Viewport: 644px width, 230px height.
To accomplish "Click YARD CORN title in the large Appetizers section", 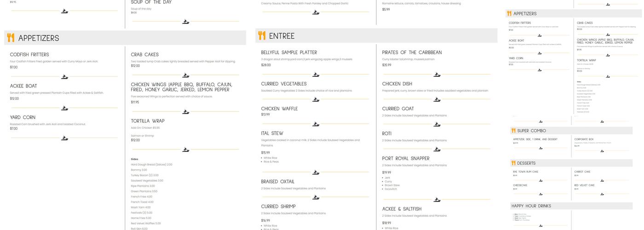I will pos(23,117).
